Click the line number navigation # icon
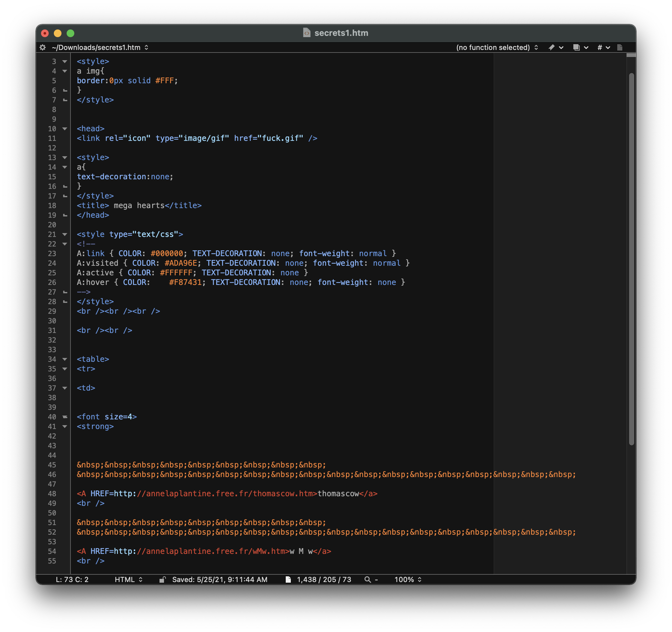Viewport: 672px width, 632px height. [x=600, y=48]
